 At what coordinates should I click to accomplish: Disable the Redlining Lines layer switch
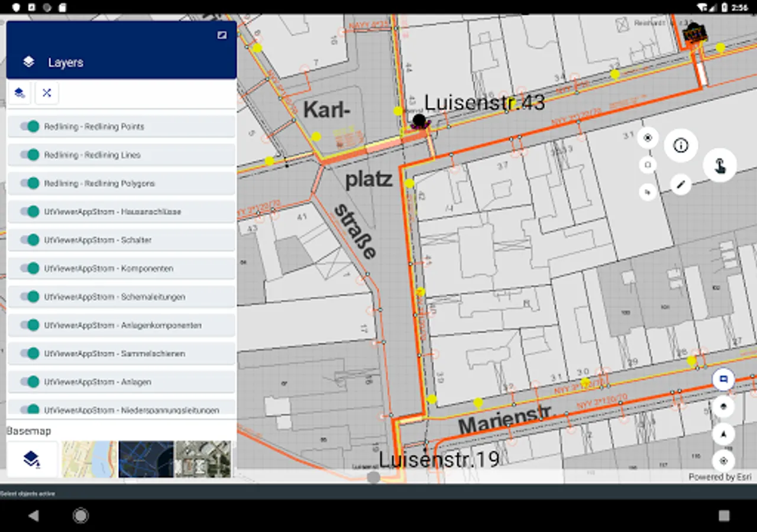29,155
